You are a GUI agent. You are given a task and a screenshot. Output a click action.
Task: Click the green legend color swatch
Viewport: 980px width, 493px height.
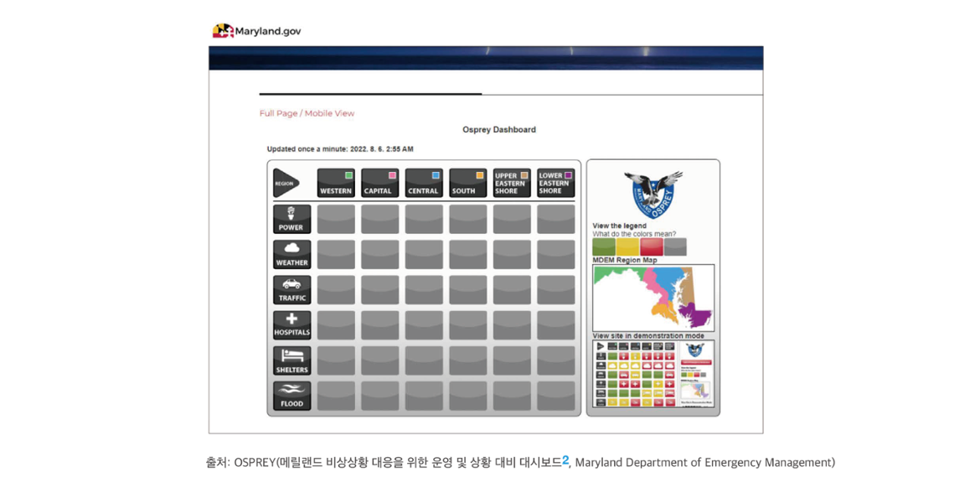pyautogui.click(x=604, y=246)
